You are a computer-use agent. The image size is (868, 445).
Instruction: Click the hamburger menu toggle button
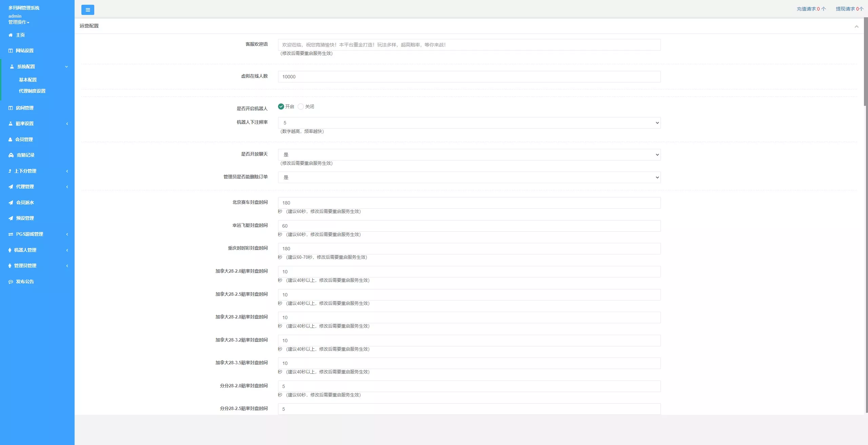pos(87,10)
